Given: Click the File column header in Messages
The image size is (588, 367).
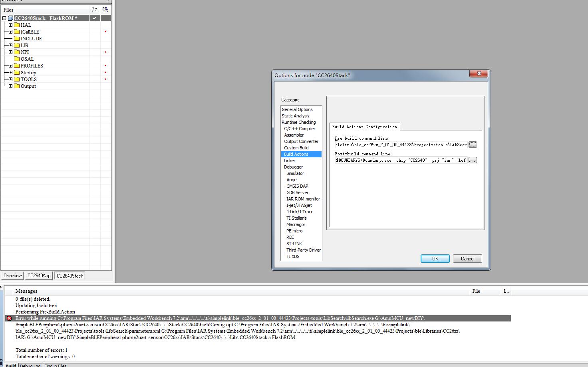Looking at the screenshot, I should [486, 291].
